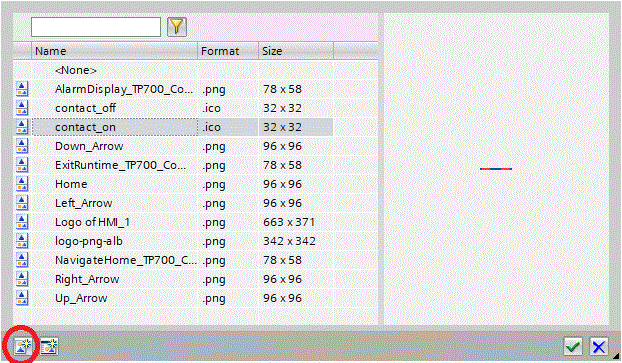Confirm selection with green checkmark
622x363 pixels.
[x=573, y=346]
